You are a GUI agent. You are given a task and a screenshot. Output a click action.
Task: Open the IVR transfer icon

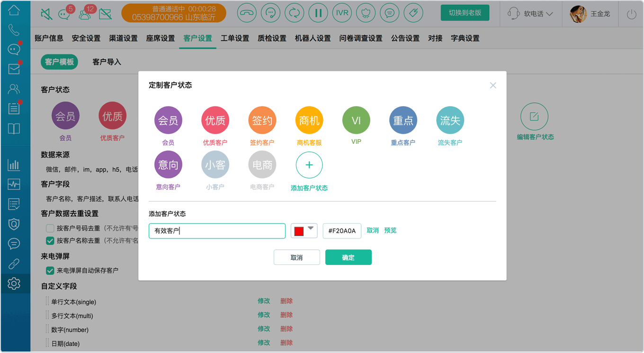[x=342, y=13]
